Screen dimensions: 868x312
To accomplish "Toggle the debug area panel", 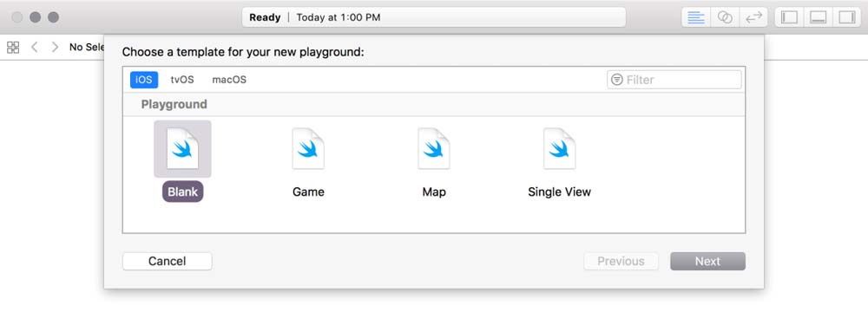I will 819,17.
